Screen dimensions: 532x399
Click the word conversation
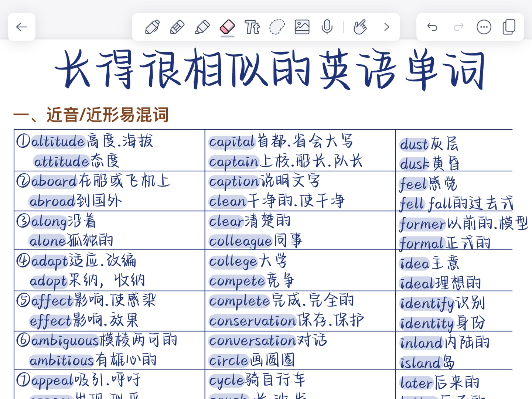(x=253, y=341)
